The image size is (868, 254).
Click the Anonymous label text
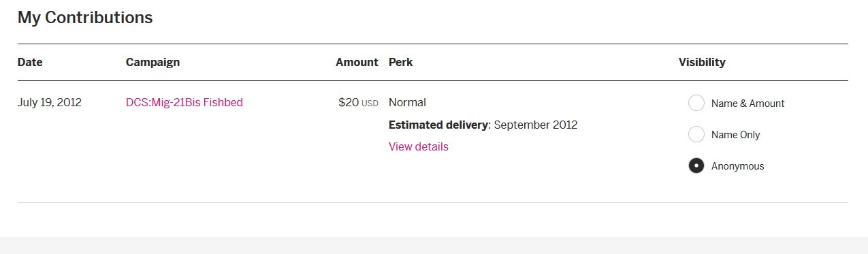click(737, 166)
